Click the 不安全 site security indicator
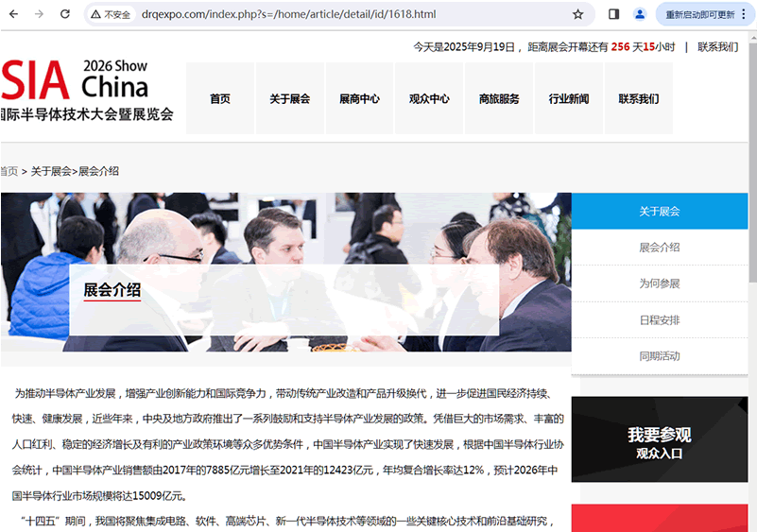This screenshot has width=757, height=532. 112,14
